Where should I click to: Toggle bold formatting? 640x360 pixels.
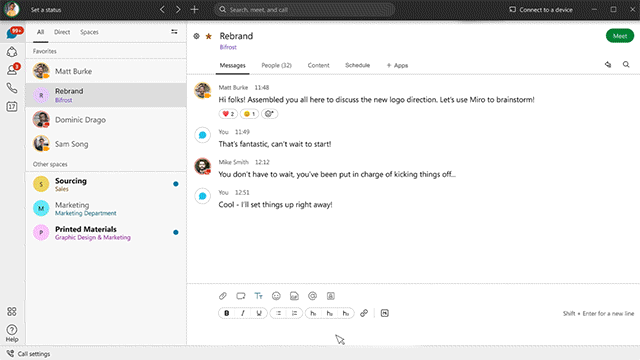(x=227, y=313)
